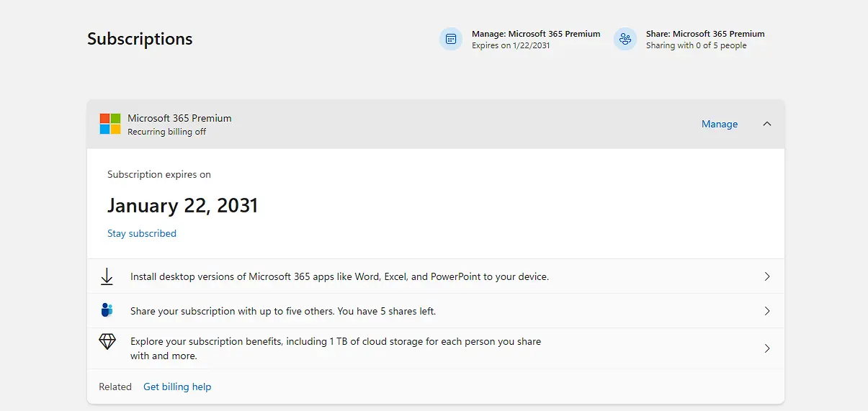
Task: Open Get billing help link
Action: 177,387
